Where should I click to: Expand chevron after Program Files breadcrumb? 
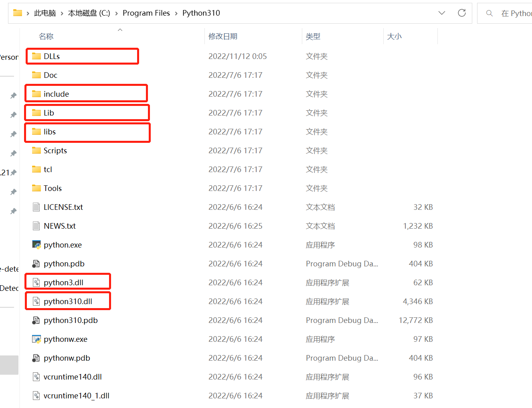pyautogui.click(x=176, y=13)
